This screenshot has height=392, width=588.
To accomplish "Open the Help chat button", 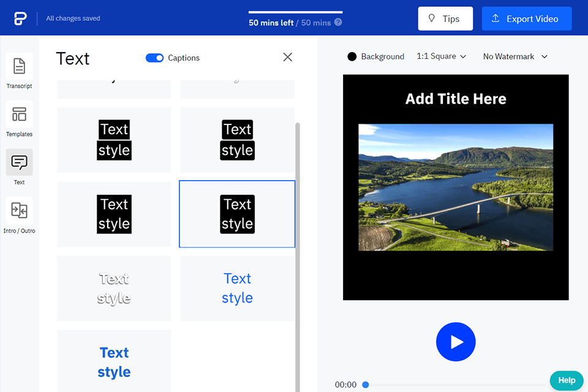I will click(x=566, y=380).
